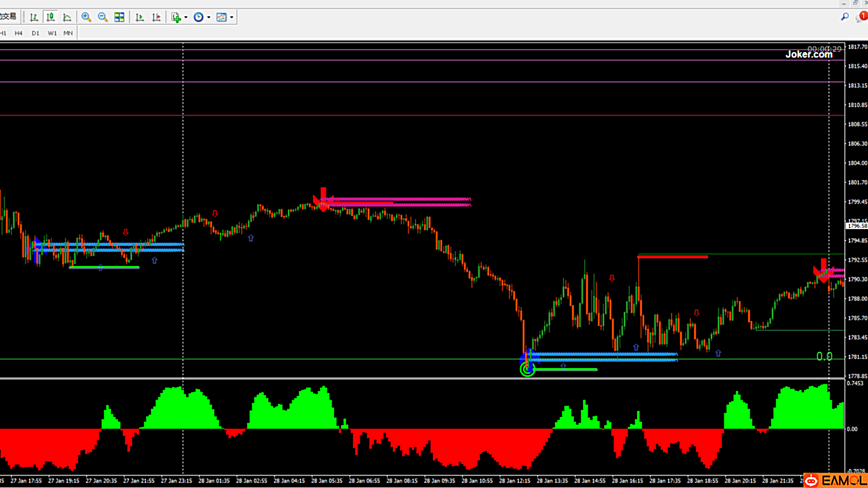Open the periods dropdown arrow
Image resolution: width=868 pixels, height=488 pixels.
[x=208, y=17]
